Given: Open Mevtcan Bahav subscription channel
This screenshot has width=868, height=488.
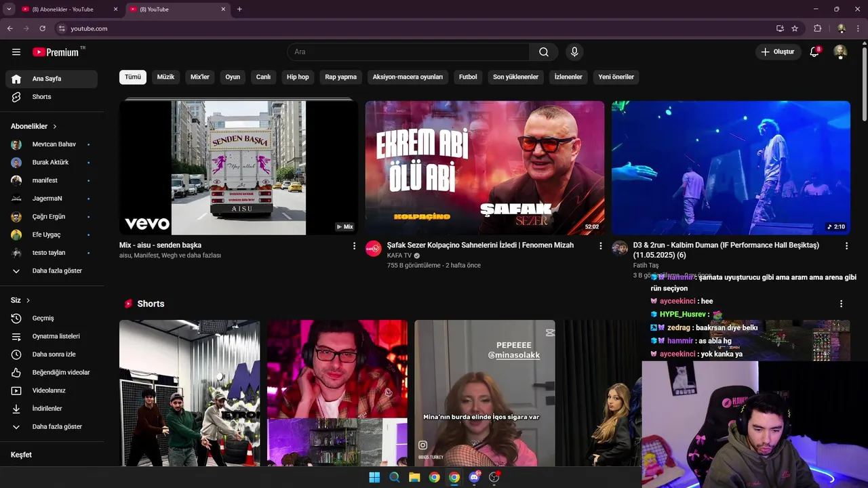Looking at the screenshot, I should click(x=52, y=144).
